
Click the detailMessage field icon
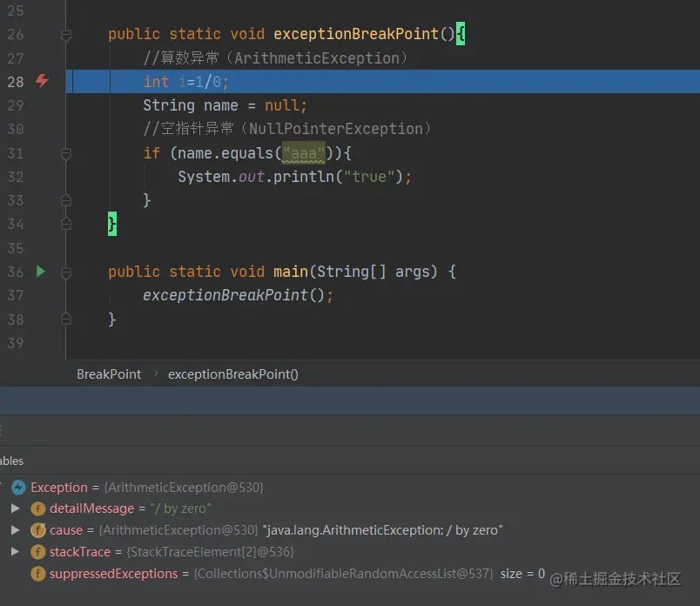tap(38, 508)
